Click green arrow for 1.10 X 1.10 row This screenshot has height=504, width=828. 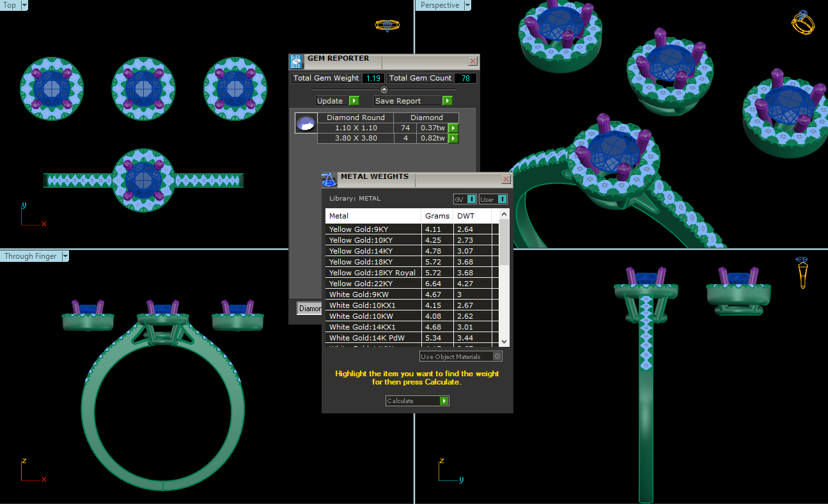click(453, 128)
